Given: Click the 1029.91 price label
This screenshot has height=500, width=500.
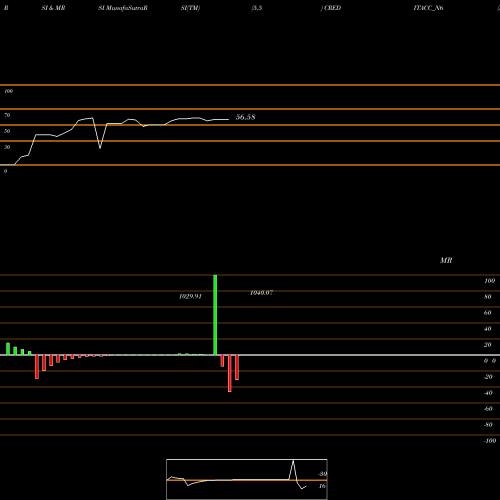Looking at the screenshot, I should coord(190,296).
